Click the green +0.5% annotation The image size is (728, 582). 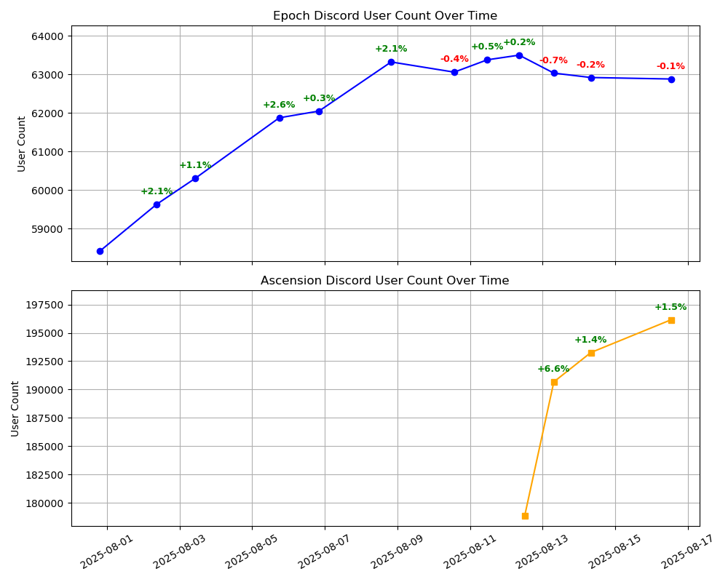(487, 47)
